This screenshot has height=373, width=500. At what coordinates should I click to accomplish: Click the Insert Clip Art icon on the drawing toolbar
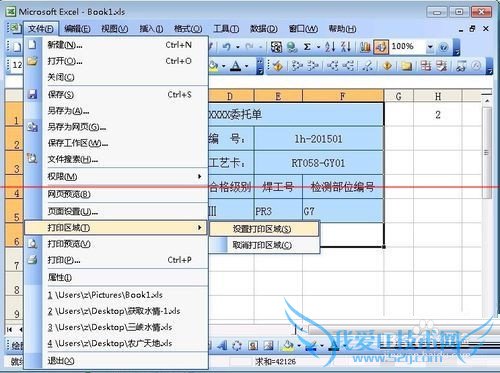[x=253, y=346]
